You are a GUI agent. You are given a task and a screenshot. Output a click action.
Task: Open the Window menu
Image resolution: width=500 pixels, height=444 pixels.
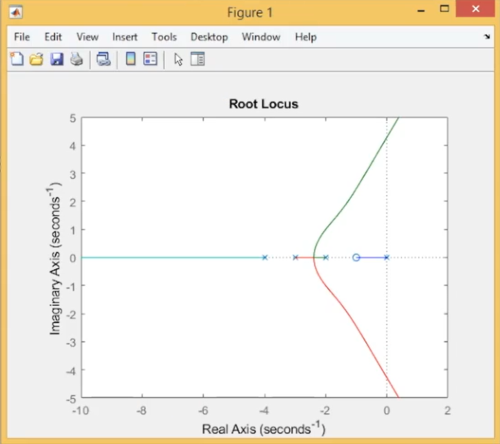(x=261, y=37)
